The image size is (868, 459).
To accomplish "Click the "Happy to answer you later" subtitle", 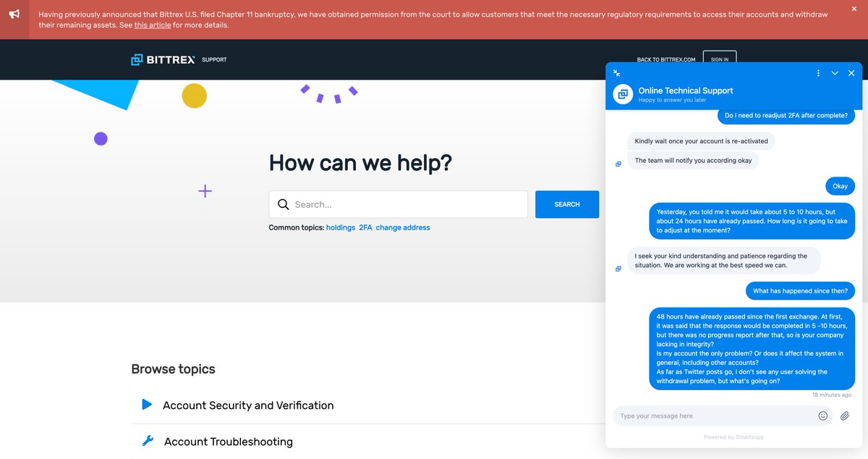I will point(672,100).
